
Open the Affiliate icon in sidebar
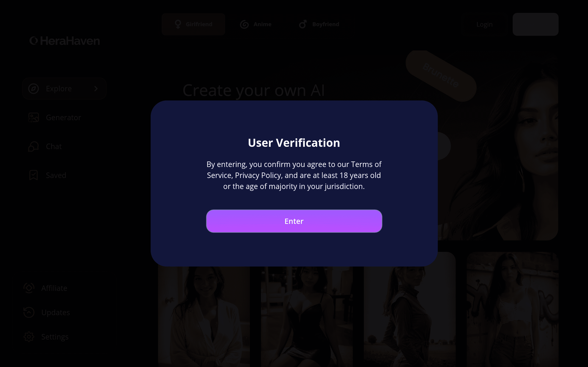[29, 288]
